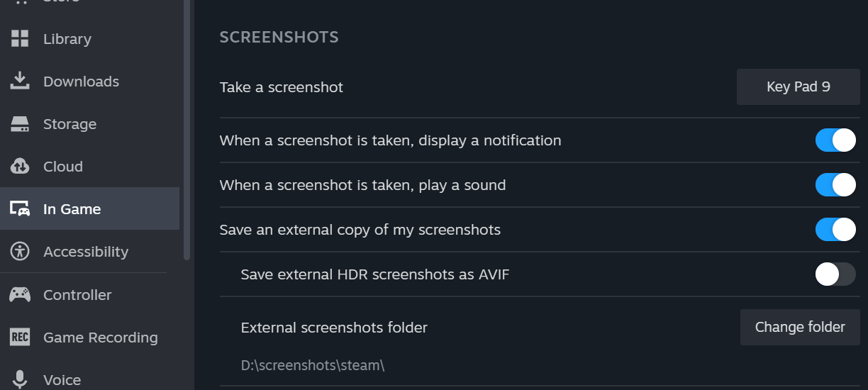Click the Library grid icon
This screenshot has height=390, width=868.
20,39
